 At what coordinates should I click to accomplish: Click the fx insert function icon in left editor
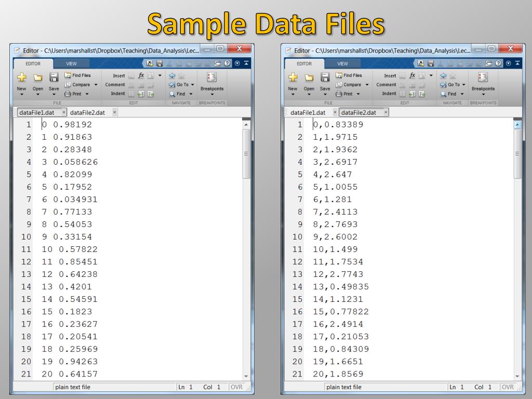click(141, 75)
